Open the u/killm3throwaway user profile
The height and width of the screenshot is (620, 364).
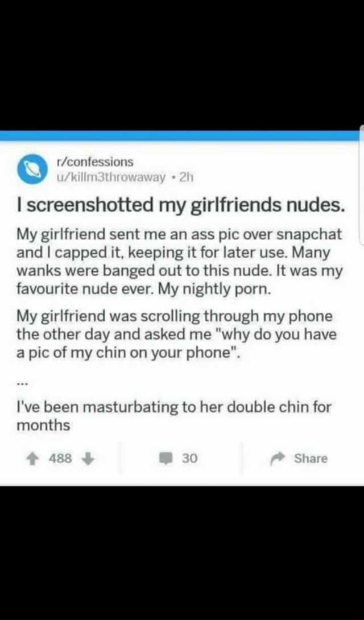111,177
